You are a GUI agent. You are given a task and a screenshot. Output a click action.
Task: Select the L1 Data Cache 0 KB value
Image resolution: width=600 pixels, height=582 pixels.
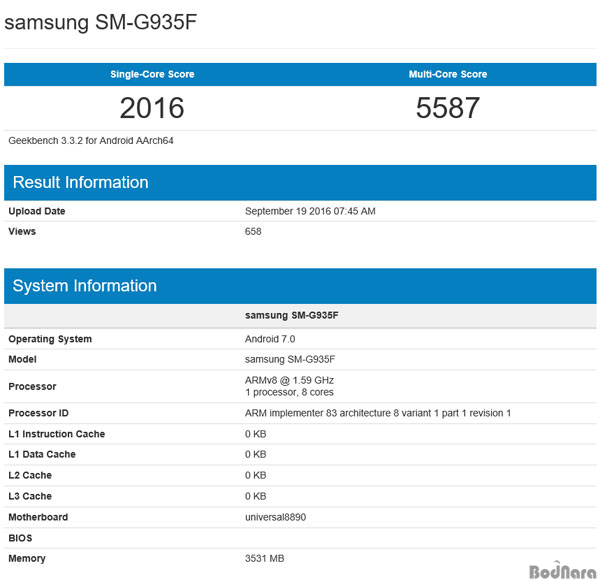pyautogui.click(x=255, y=454)
